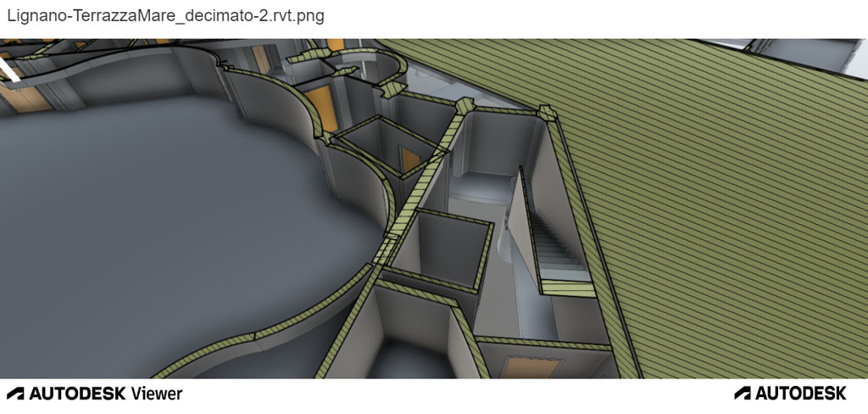Click the 3D building model rendering
The width and height of the screenshot is (868, 414).
[434, 209]
